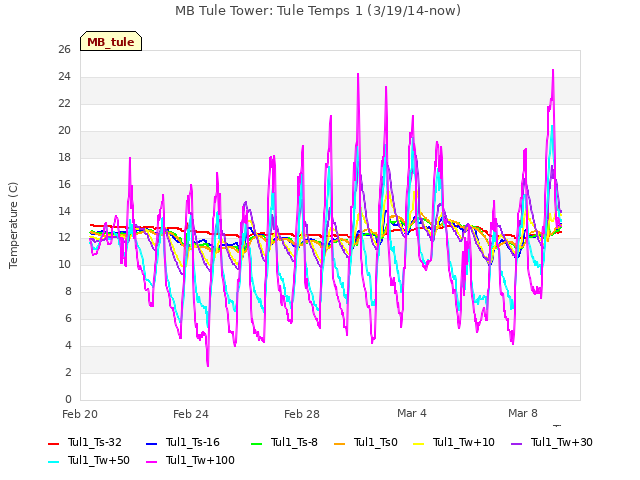Click the Feb 24 x-axis label
Viewport: 640px width, 480px height.
point(191,414)
